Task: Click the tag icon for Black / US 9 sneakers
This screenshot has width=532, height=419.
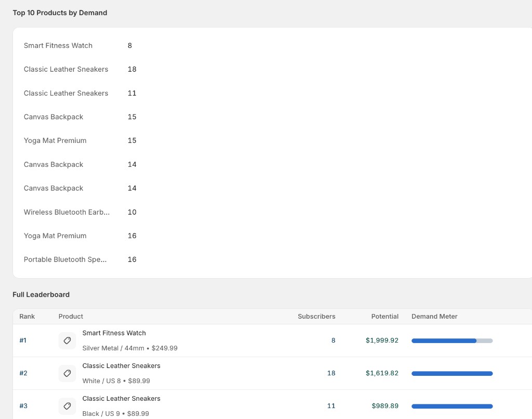Action: coord(67,406)
